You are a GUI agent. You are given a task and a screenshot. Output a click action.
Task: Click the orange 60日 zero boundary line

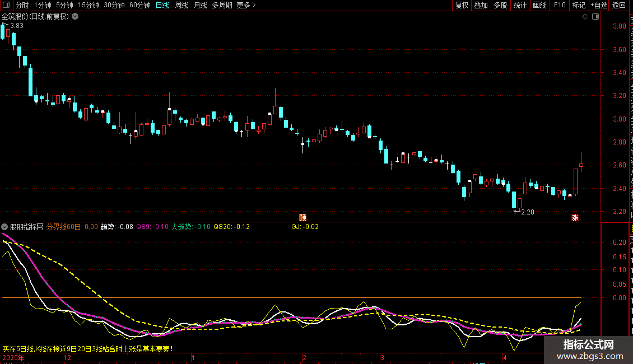tap(291, 297)
